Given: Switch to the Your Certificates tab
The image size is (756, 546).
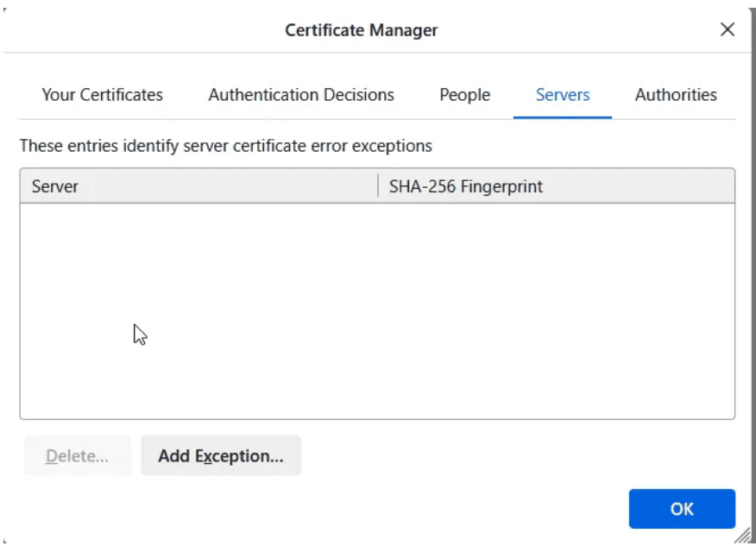Looking at the screenshot, I should tap(102, 95).
